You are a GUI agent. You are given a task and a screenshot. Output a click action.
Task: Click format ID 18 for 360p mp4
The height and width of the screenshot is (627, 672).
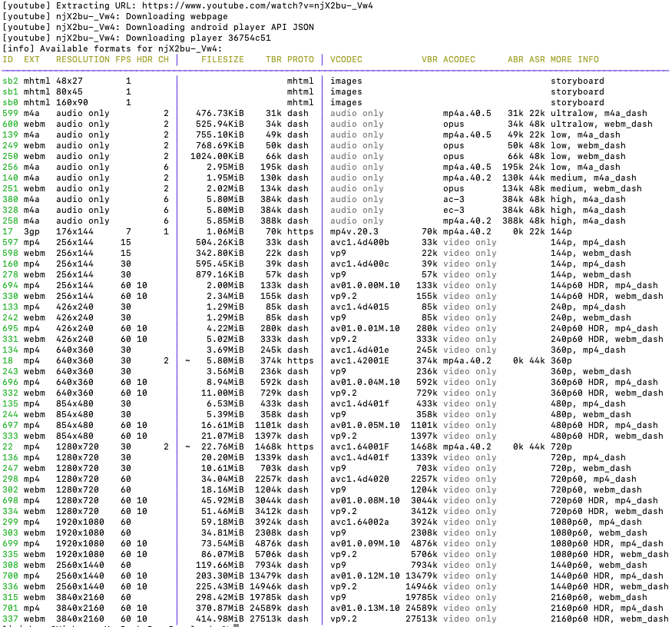(x=8, y=360)
